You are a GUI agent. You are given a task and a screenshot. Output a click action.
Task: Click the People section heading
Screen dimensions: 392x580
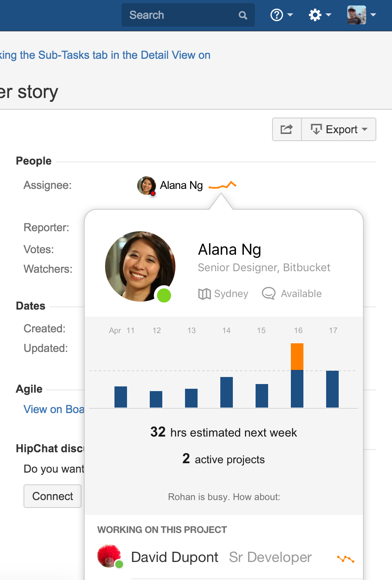coord(34,161)
